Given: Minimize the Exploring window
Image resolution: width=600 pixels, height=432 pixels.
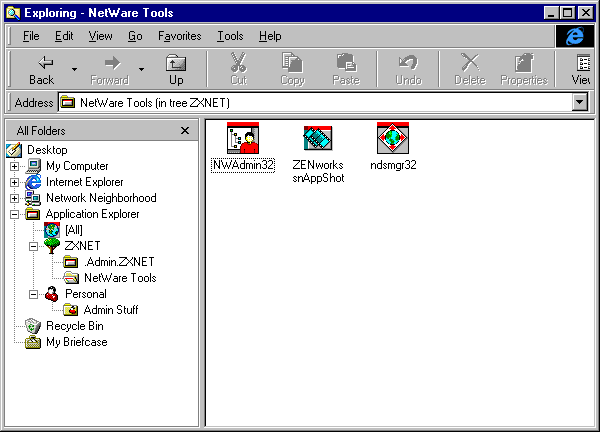Looking at the screenshot, I should [551, 13].
